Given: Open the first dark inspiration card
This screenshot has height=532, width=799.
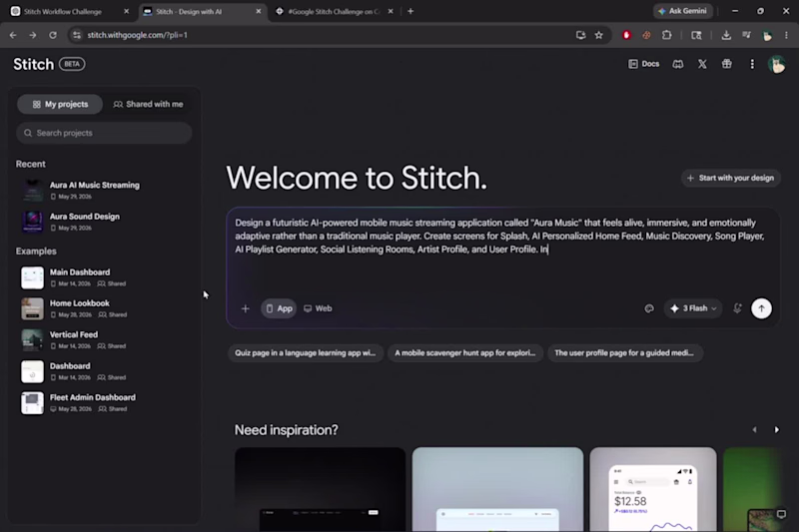Looking at the screenshot, I should click(x=320, y=489).
